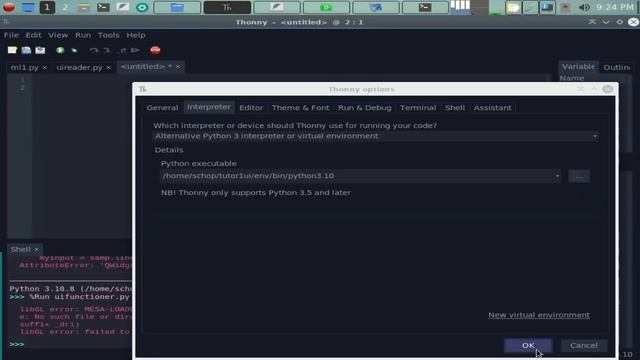Open the Run & Debug tab
This screenshot has width=640, height=360.
pos(364,108)
